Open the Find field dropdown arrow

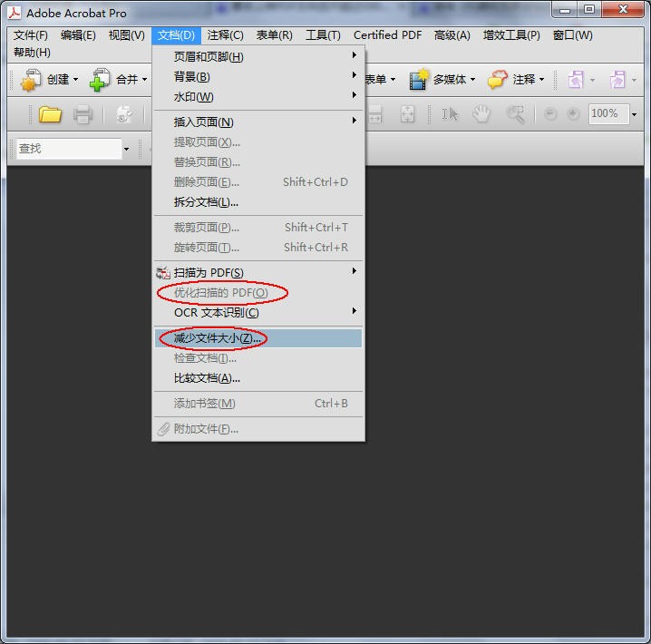(126, 149)
